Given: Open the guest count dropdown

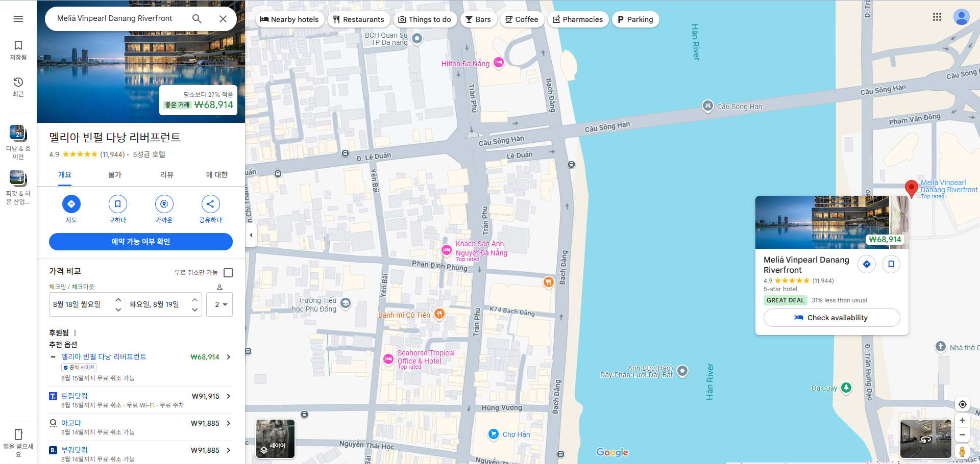Looking at the screenshot, I should tap(219, 304).
